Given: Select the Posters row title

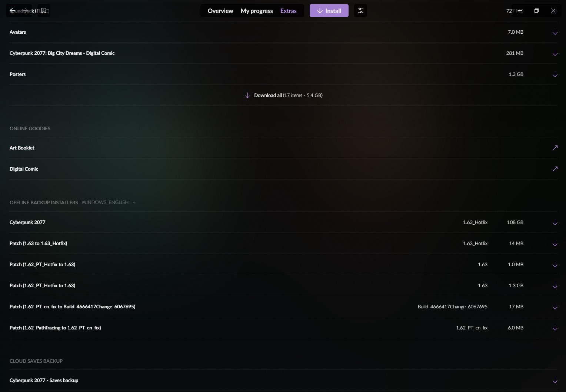Looking at the screenshot, I should coord(17,74).
